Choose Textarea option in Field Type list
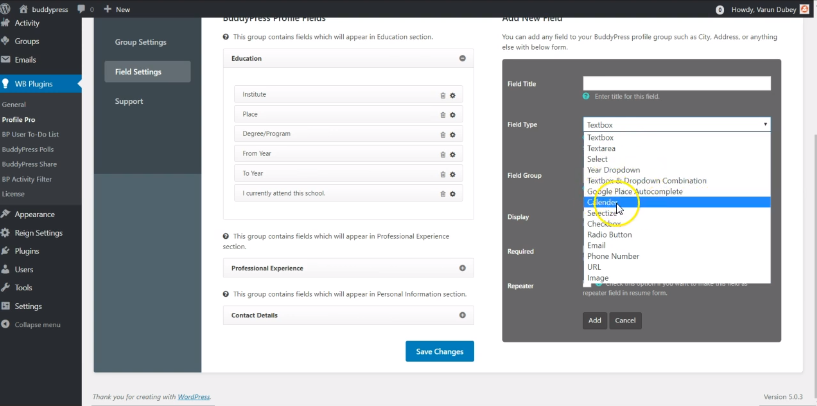This screenshot has height=406, width=817. point(677,149)
